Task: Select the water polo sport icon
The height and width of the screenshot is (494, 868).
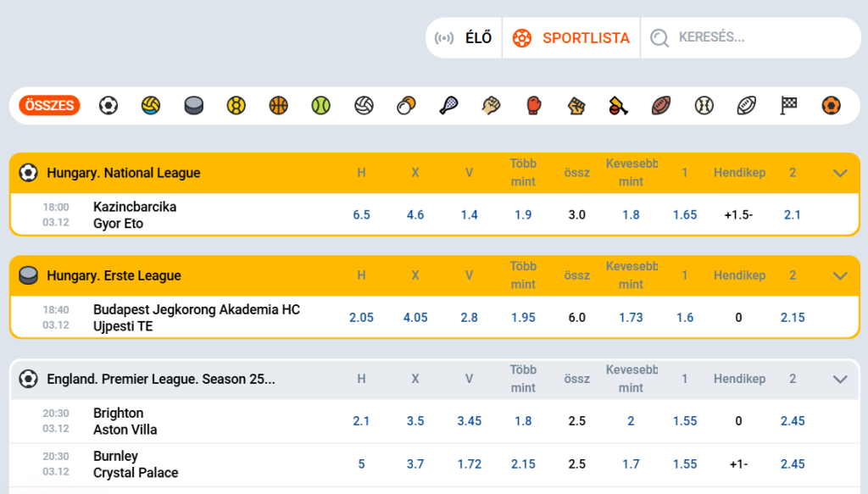Action: pos(151,106)
